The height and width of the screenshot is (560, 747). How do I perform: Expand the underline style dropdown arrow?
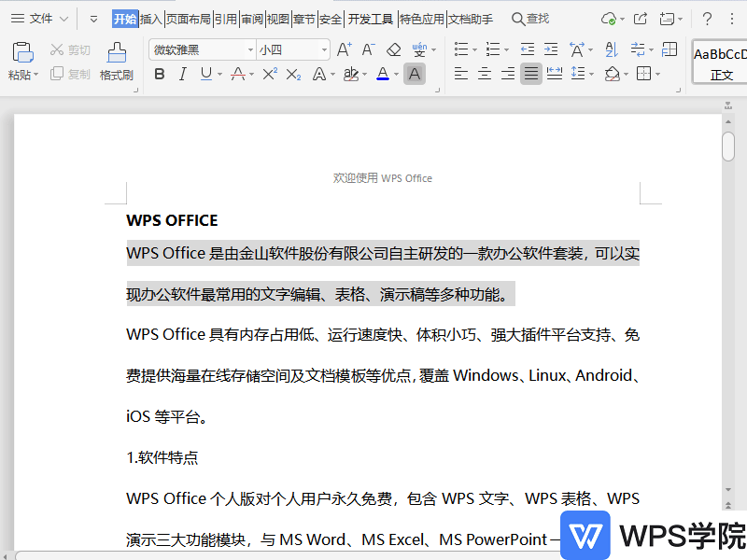point(218,74)
